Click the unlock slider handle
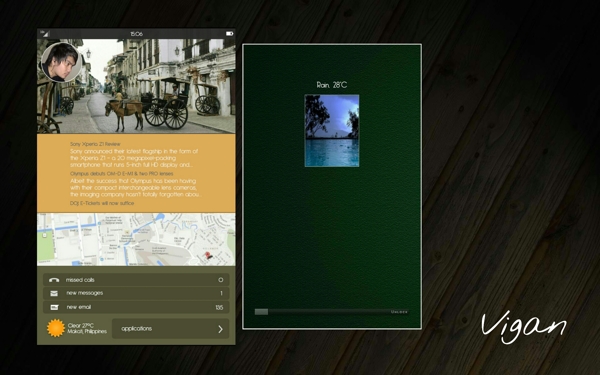600x375 pixels. tap(261, 312)
